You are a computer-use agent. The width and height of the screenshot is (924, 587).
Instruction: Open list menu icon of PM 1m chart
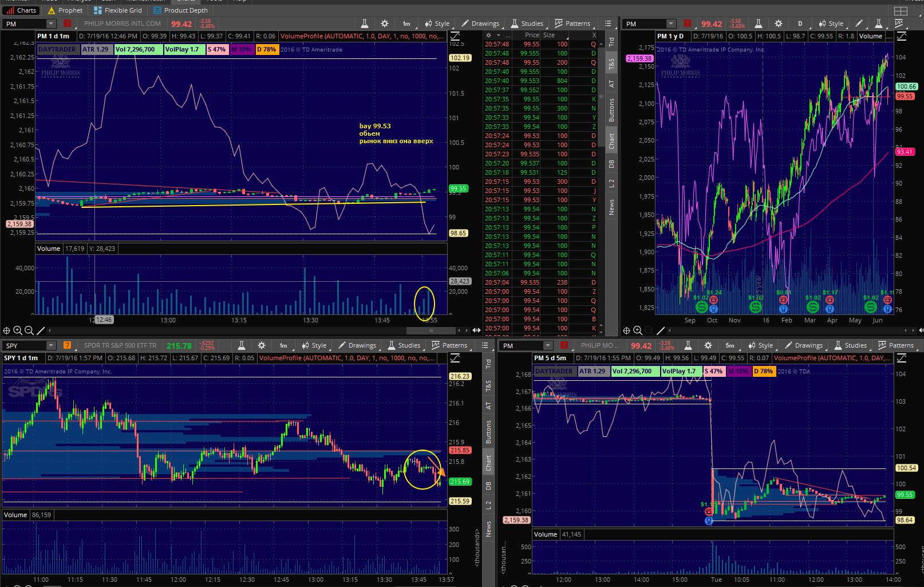click(x=608, y=23)
